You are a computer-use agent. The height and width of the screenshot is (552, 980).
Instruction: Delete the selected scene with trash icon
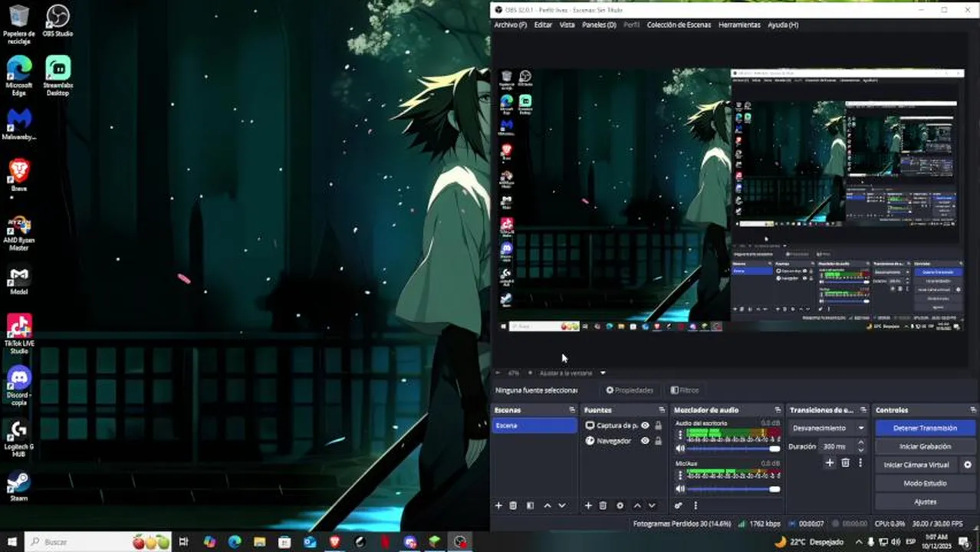(513, 505)
